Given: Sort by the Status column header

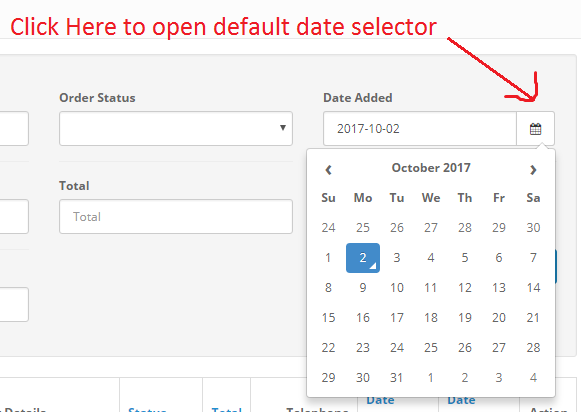Looking at the screenshot, I should point(147,409).
